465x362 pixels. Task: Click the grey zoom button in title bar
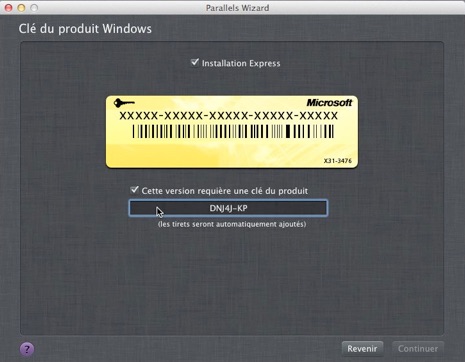pos(34,8)
